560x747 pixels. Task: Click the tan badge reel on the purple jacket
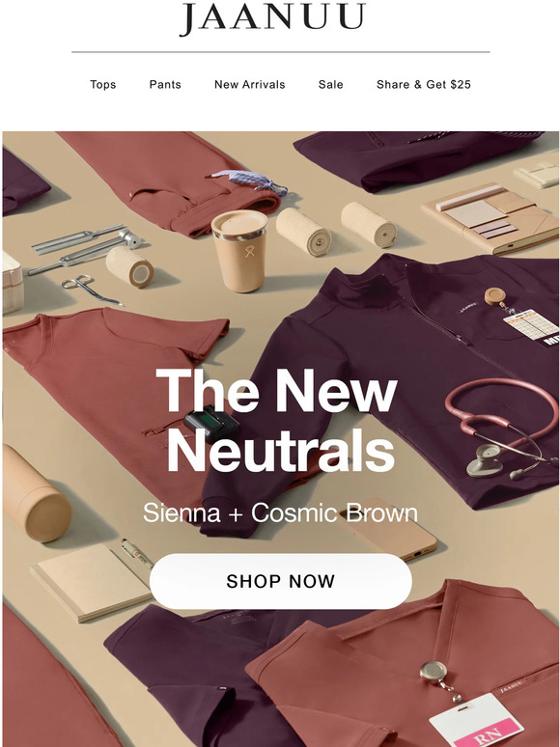[x=495, y=296]
